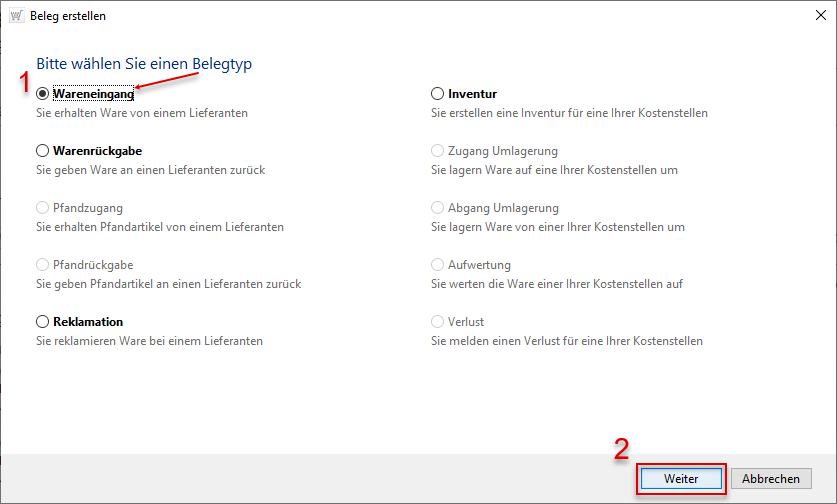Click the Inventur label text

(472, 94)
